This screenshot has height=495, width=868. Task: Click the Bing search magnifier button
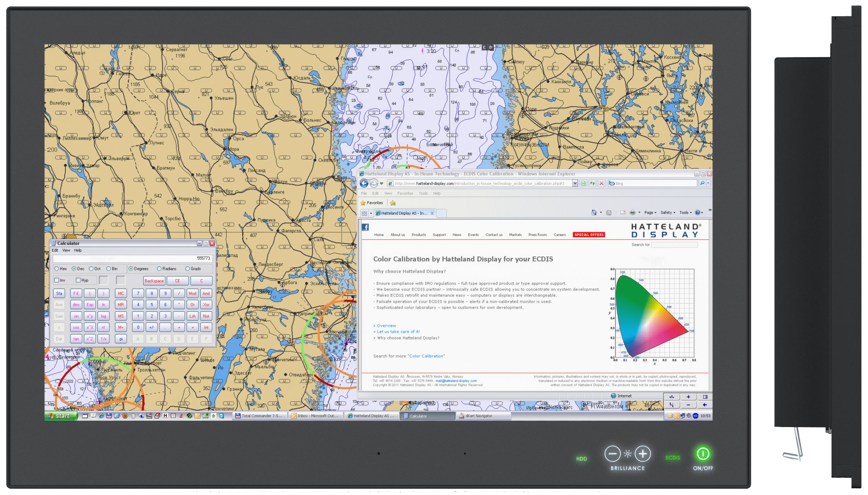(x=702, y=183)
